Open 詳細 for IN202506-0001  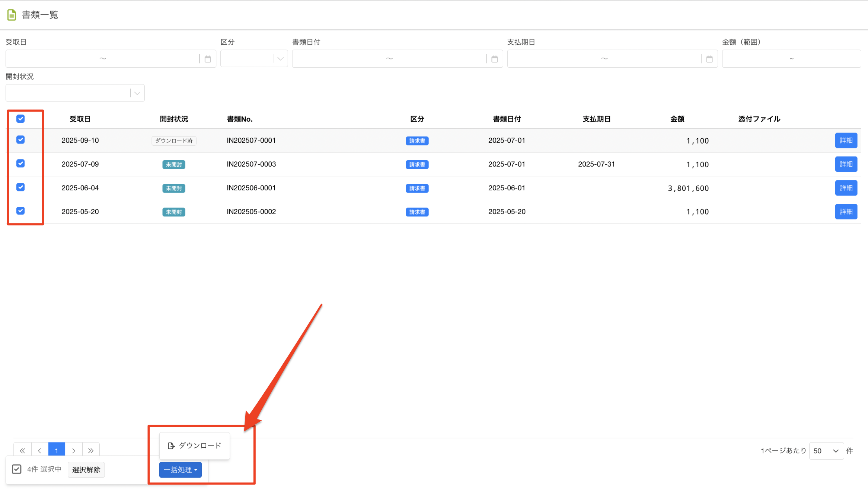click(846, 188)
